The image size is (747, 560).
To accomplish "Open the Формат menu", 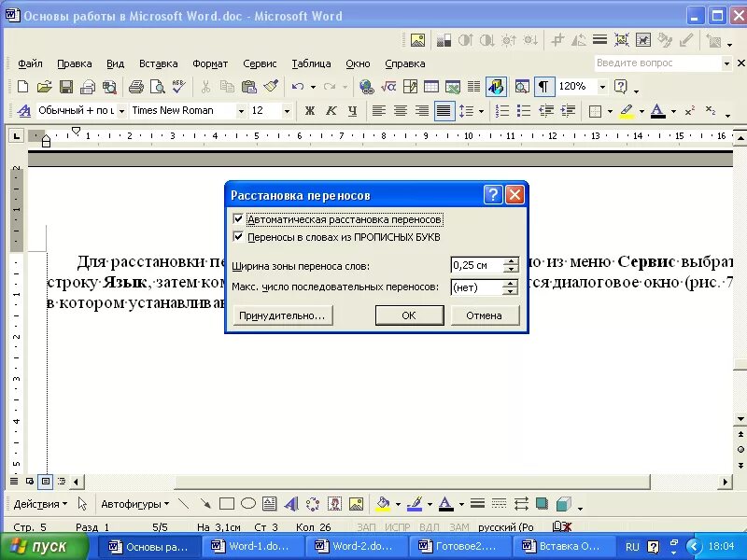I will coord(210,63).
